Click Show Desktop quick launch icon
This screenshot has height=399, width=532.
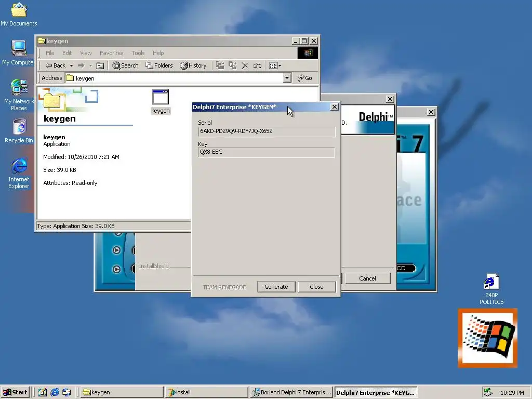point(43,392)
